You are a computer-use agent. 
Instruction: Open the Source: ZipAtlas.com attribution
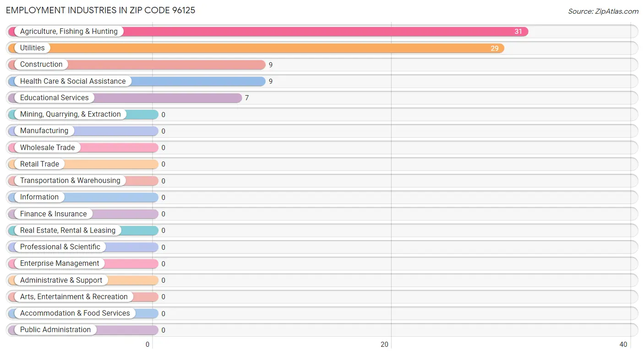(x=603, y=11)
